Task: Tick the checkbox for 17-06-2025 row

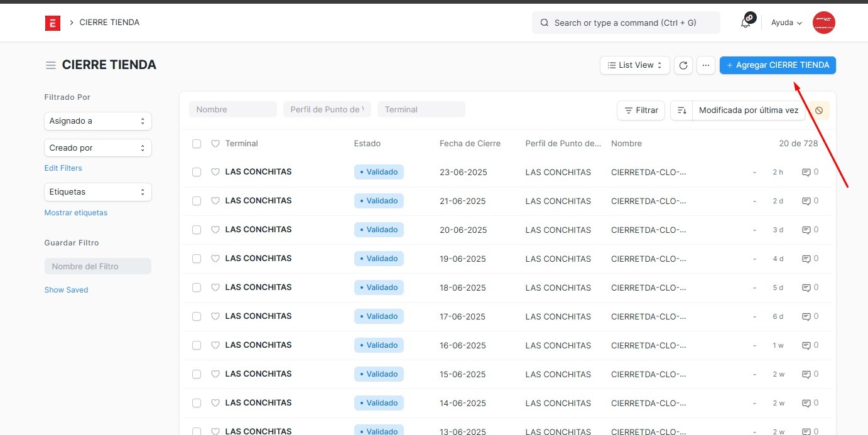Action: (x=197, y=316)
